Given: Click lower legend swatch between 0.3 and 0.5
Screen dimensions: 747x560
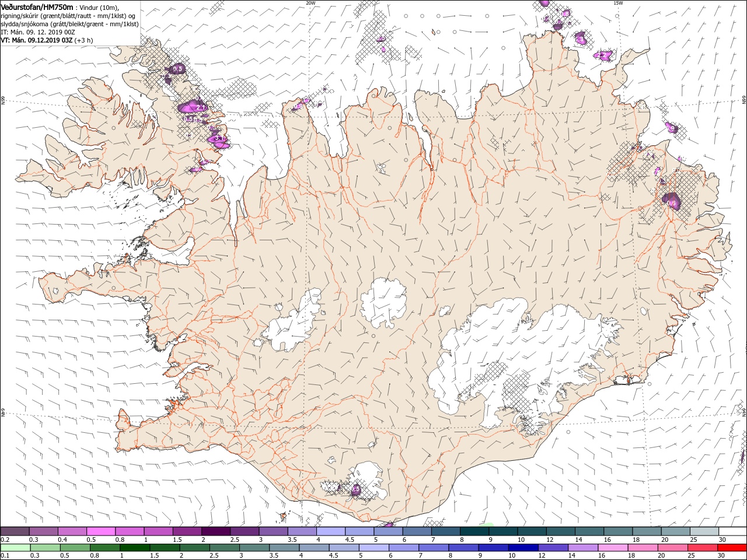Looking at the screenshot, I should point(45,548).
